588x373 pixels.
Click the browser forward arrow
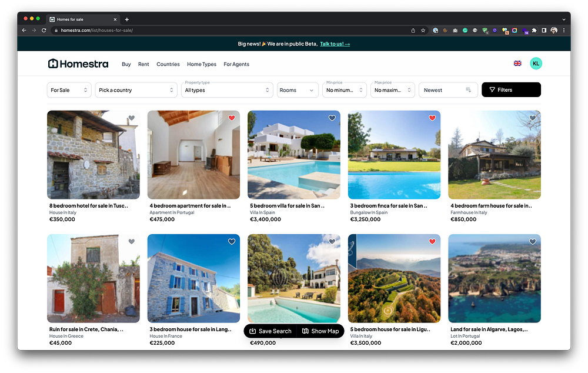[34, 31]
